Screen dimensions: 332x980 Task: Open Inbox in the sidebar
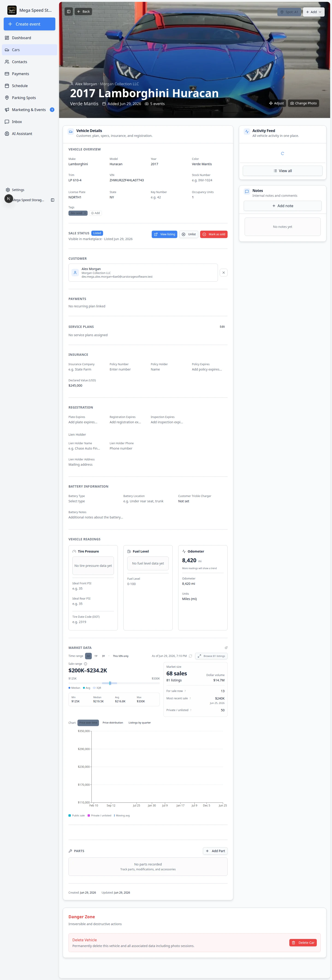coord(29,122)
